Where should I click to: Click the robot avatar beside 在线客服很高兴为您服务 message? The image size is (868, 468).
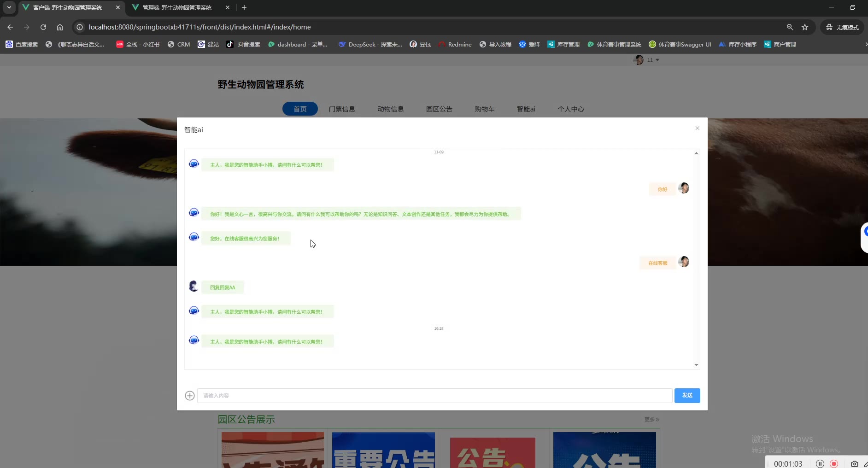coord(194,237)
